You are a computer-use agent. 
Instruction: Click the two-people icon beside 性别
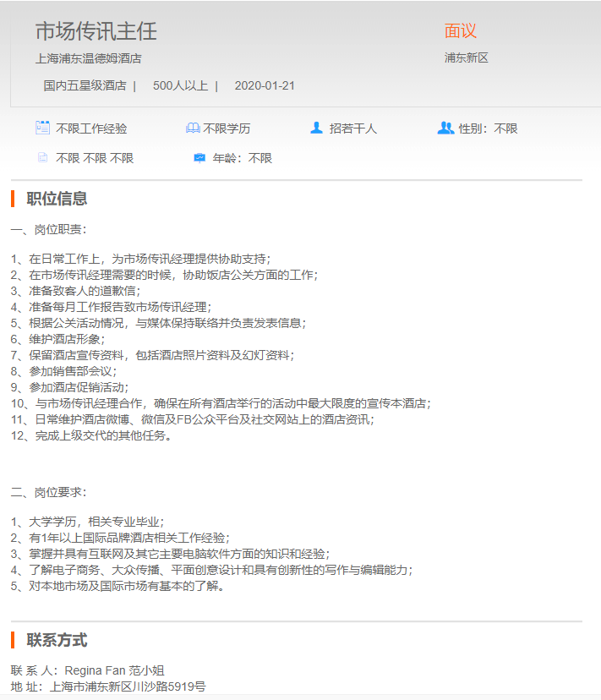(445, 128)
